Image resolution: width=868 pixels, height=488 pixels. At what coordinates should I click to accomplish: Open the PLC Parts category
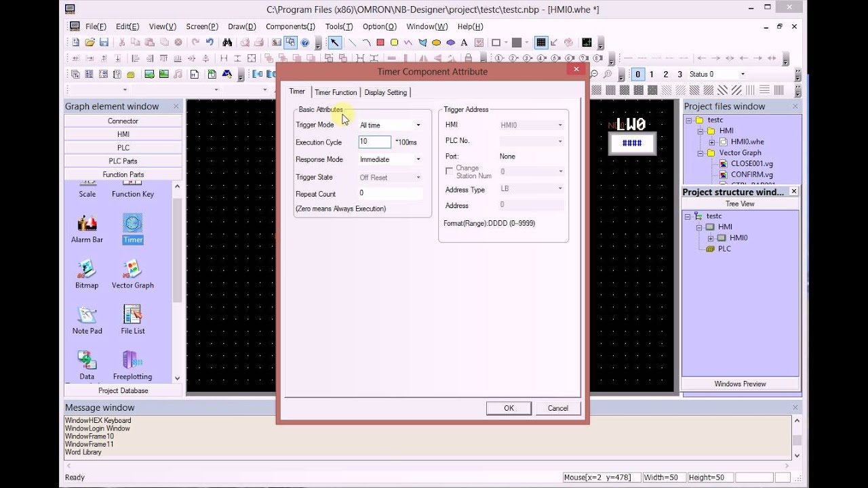(123, 161)
